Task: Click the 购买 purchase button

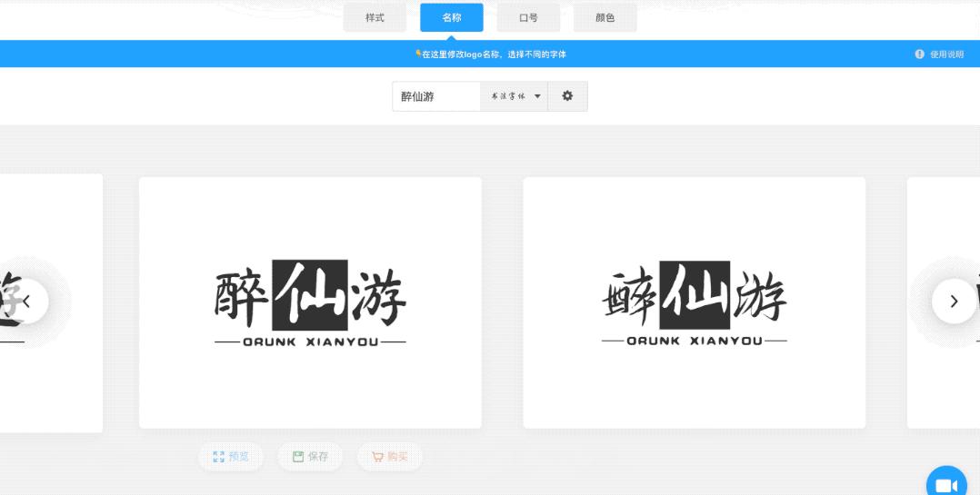Action: (389, 457)
